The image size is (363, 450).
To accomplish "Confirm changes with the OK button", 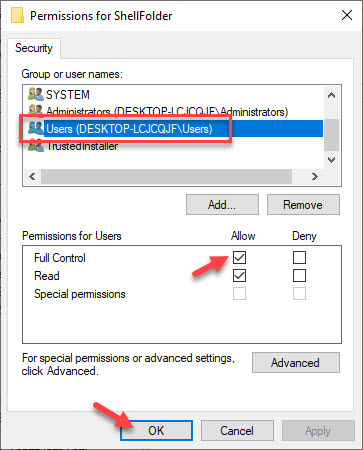I will click(x=156, y=431).
